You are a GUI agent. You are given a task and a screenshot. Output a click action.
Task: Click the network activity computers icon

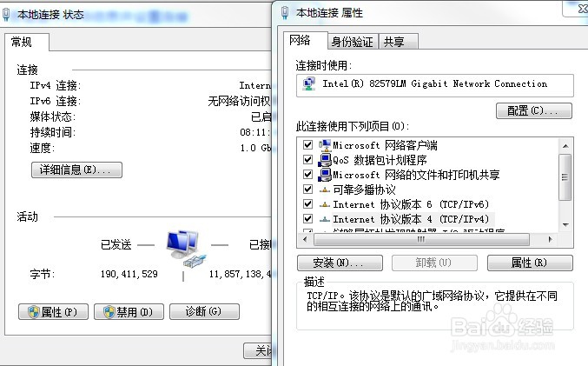(187, 249)
